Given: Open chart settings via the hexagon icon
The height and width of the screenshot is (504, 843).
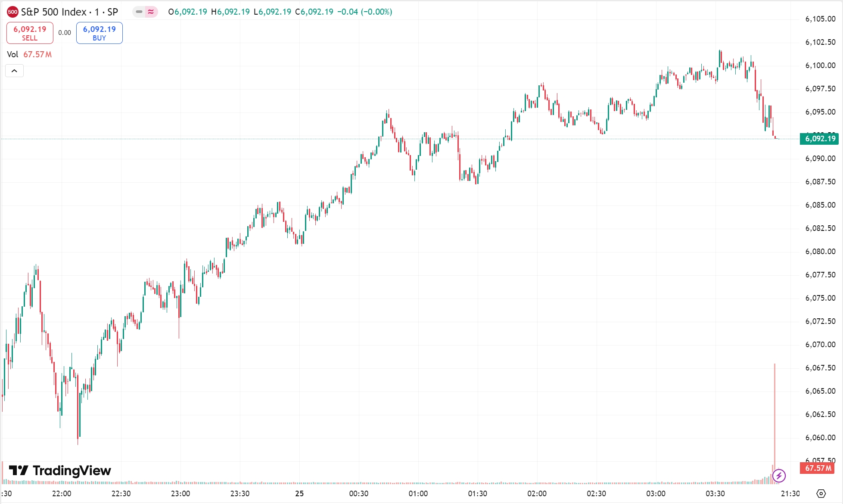Looking at the screenshot, I should click(x=821, y=493).
